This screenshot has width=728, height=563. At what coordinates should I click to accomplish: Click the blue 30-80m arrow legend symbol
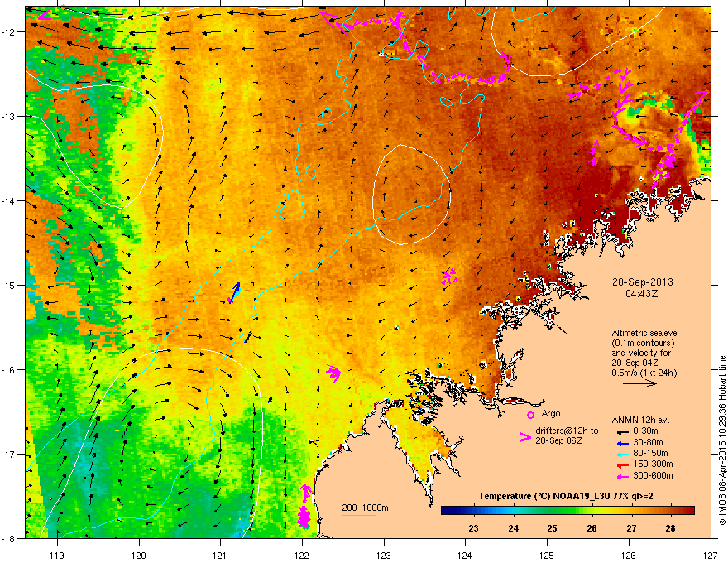click(623, 443)
